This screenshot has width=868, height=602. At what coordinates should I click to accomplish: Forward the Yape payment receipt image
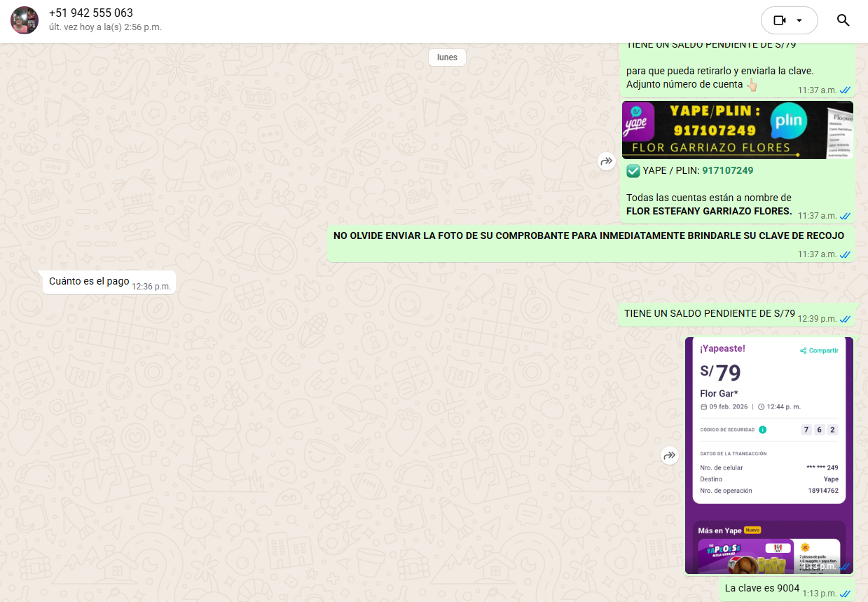tap(670, 456)
